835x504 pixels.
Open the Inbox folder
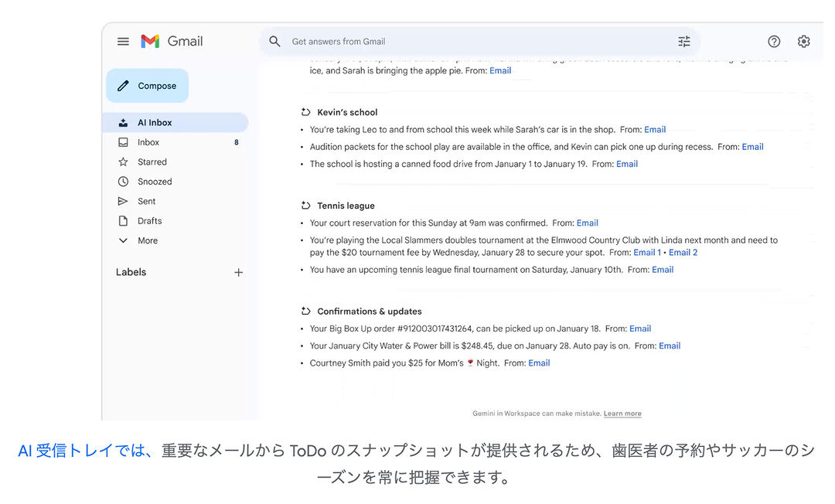(x=148, y=142)
